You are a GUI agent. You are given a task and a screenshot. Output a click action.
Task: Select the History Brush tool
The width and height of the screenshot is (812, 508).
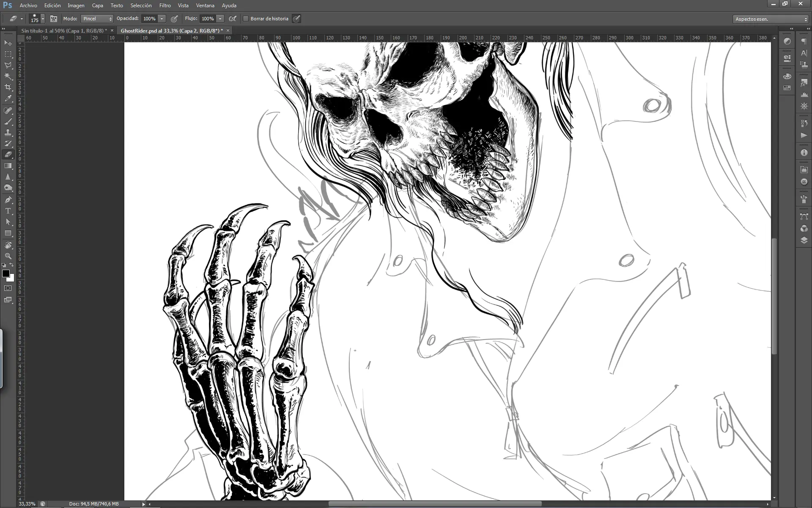(x=8, y=144)
